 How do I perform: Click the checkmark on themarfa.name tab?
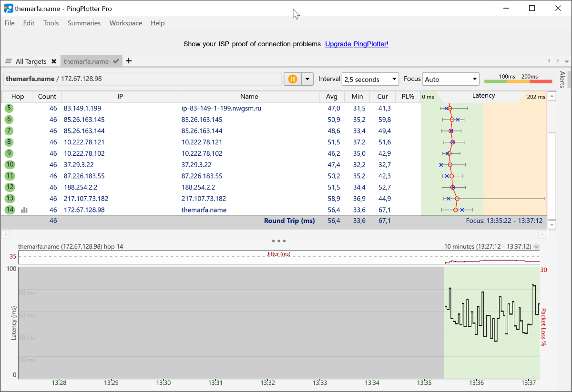coord(116,61)
